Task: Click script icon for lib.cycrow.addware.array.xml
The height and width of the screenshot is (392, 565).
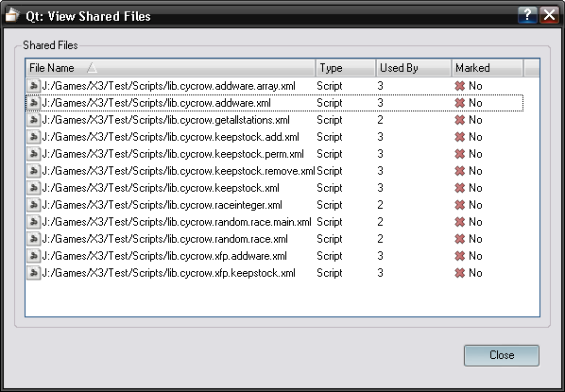Action: click(x=34, y=86)
